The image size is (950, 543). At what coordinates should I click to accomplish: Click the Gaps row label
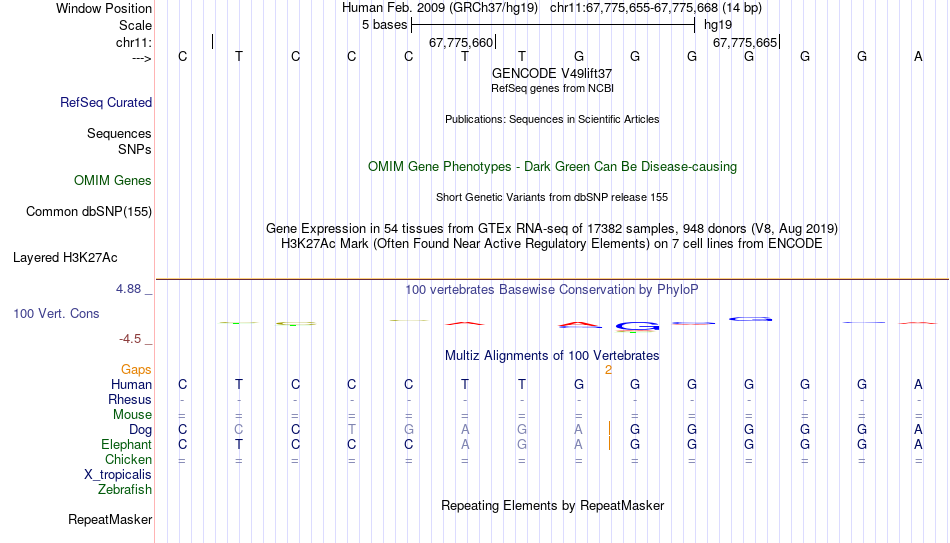136,370
